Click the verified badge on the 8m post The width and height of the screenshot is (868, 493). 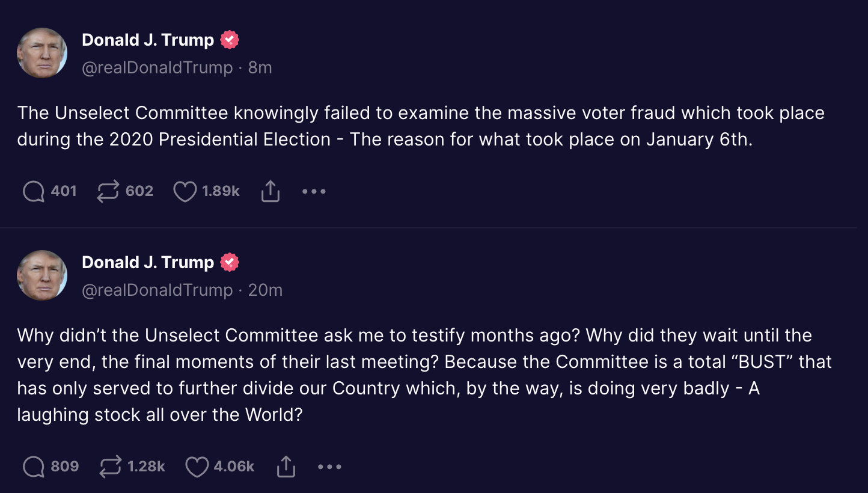point(230,40)
